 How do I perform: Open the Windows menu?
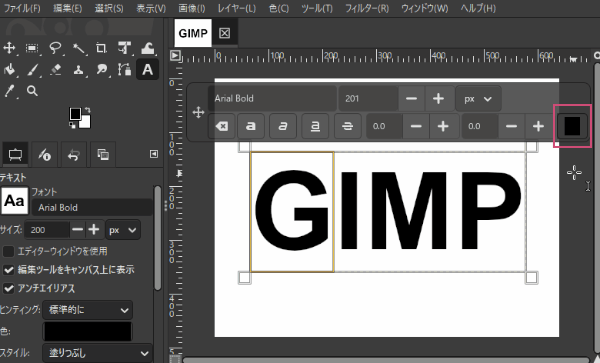(424, 8)
